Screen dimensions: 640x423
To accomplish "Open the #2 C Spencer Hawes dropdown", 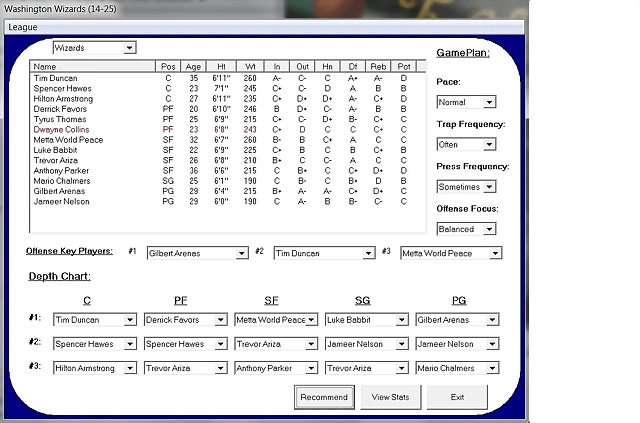I will [x=95, y=344].
